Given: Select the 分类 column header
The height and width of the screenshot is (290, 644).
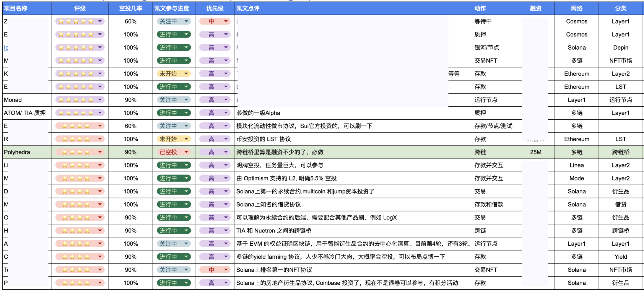Looking at the screenshot, I should click(x=621, y=8).
